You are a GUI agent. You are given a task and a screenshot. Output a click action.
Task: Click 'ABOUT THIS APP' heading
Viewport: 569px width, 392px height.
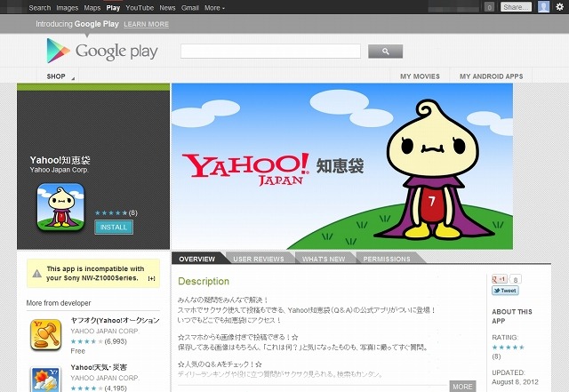[x=512, y=316]
